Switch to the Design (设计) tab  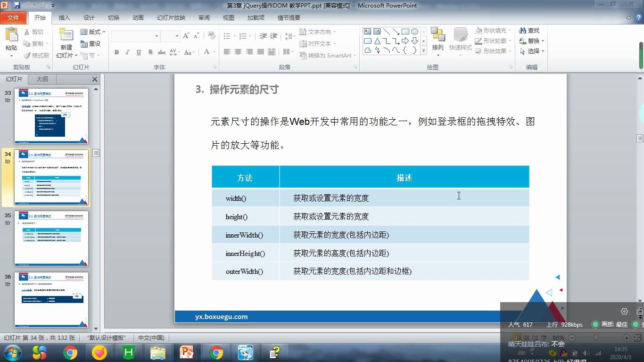[x=89, y=17]
